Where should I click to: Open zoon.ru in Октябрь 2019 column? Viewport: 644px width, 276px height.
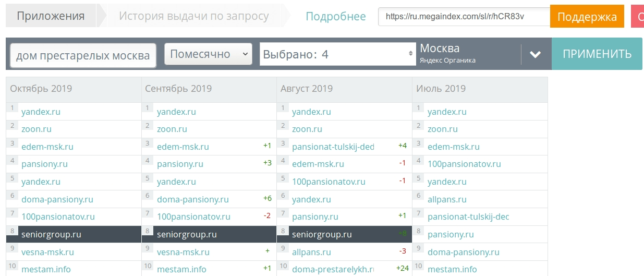point(37,129)
